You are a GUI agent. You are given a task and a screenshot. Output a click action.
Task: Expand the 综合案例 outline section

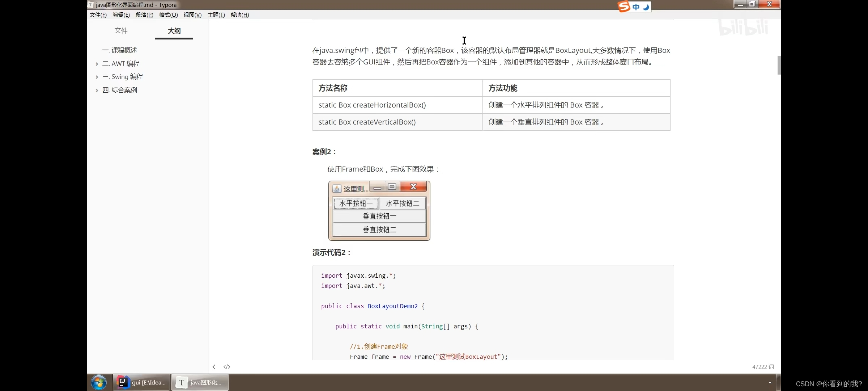97,91
